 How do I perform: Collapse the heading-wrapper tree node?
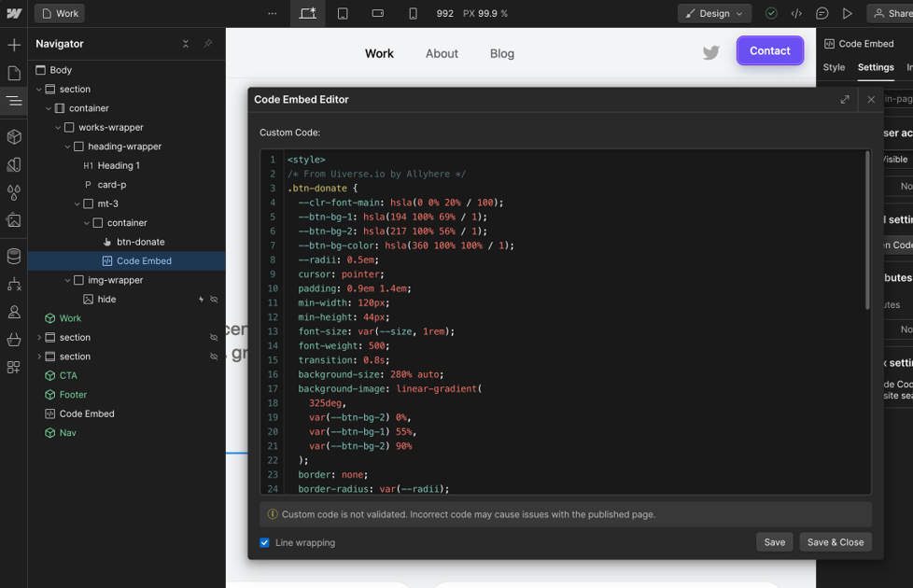67,147
